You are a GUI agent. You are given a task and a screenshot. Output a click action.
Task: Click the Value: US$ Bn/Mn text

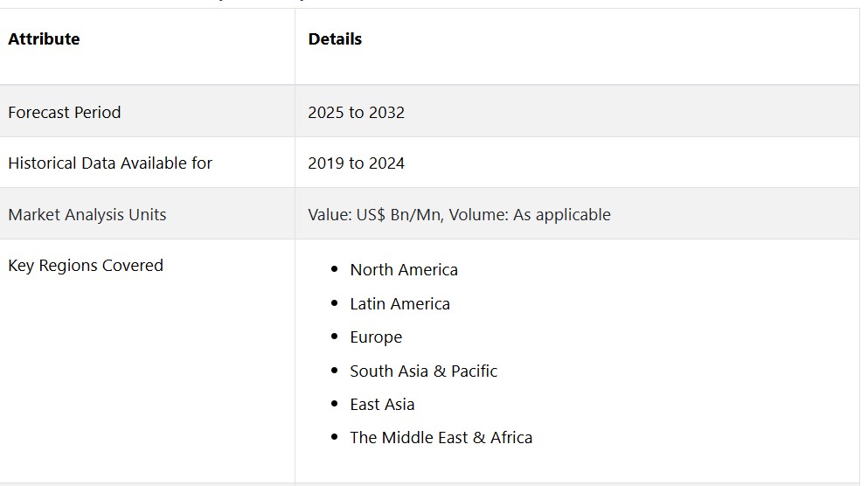(376, 215)
